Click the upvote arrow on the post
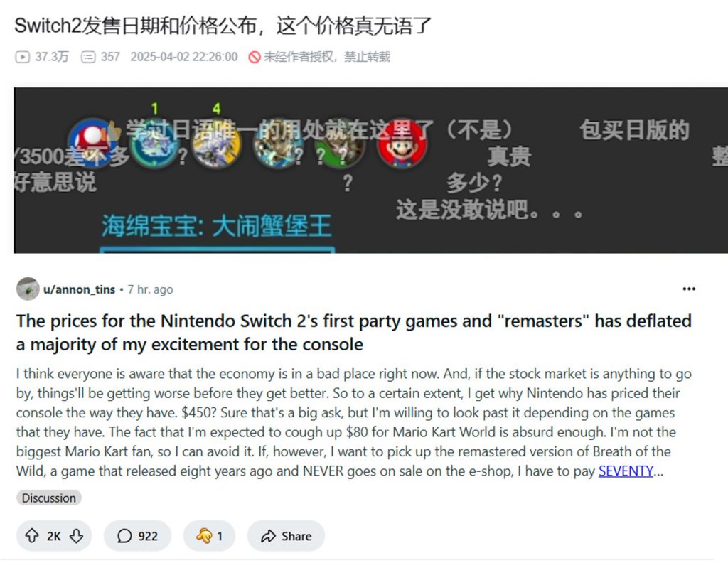 pyautogui.click(x=32, y=535)
